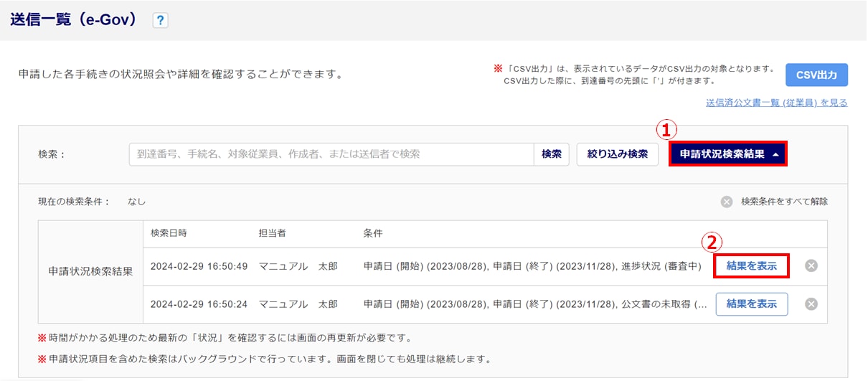Show results for the 16:50:24 search
The width and height of the screenshot is (868, 381).
[751, 304]
